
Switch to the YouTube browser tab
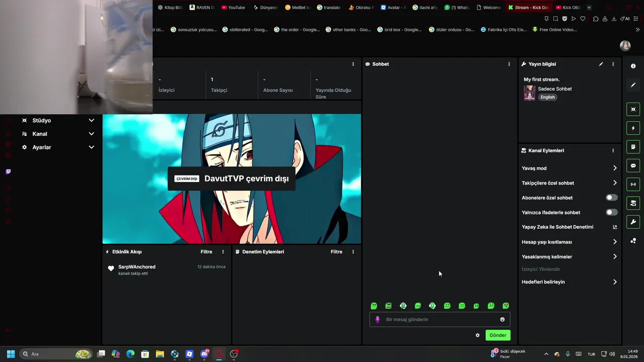click(x=232, y=8)
